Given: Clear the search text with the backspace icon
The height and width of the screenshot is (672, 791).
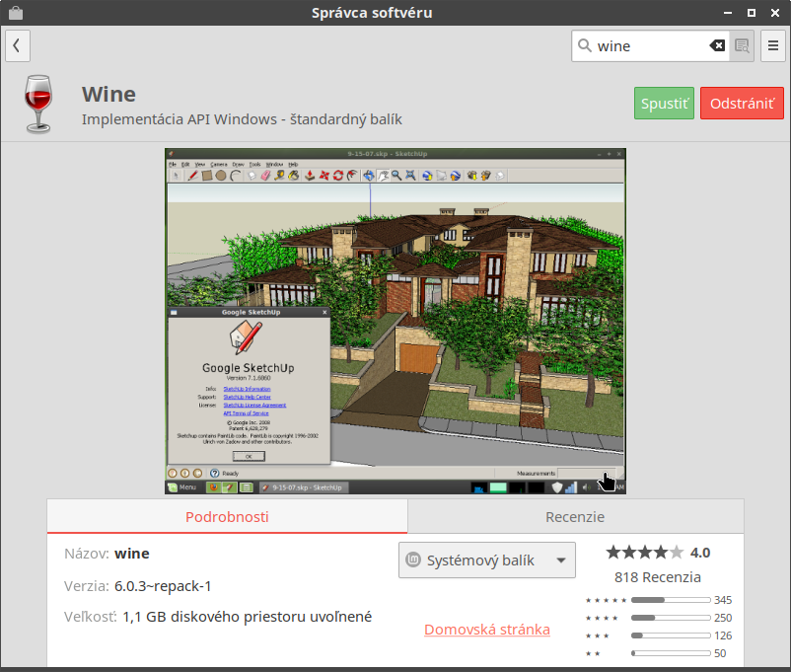Looking at the screenshot, I should point(717,45).
